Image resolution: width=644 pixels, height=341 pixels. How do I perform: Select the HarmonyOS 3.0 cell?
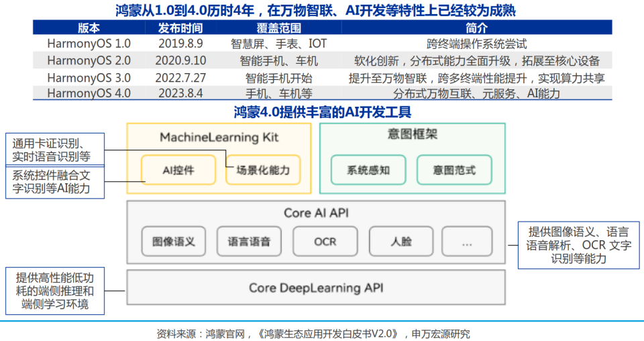[89, 78]
